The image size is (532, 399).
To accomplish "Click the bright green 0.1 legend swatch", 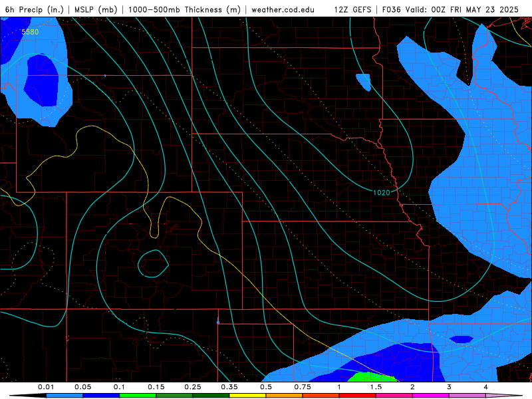I will coord(138,396).
